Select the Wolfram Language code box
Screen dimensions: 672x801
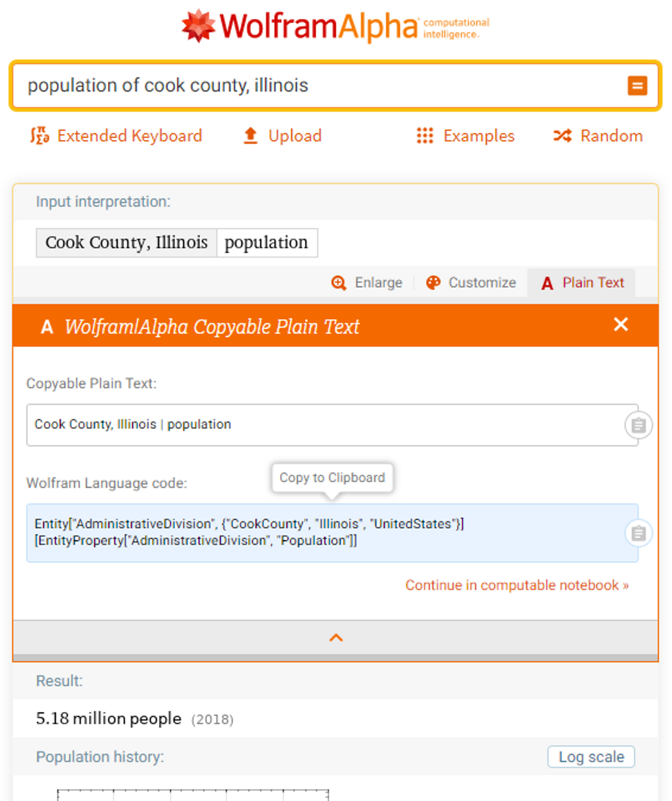point(332,533)
